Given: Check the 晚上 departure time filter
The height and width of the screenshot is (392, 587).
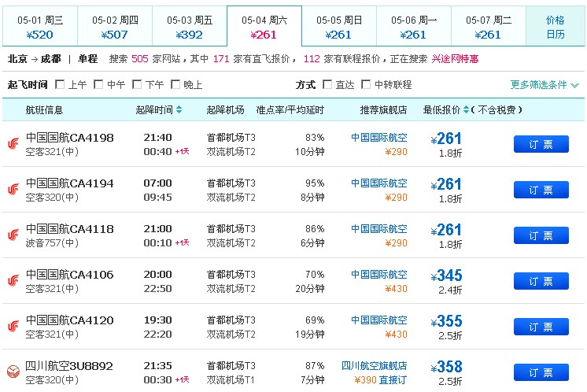Looking at the screenshot, I should (x=175, y=84).
